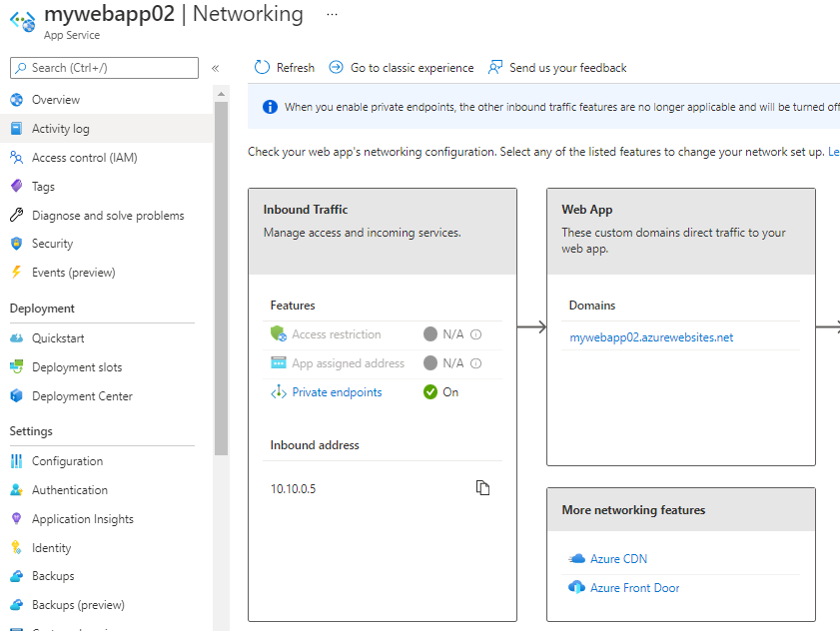Select Access control (IAM) in sidebar
The width and height of the screenshot is (840, 631).
tap(84, 158)
